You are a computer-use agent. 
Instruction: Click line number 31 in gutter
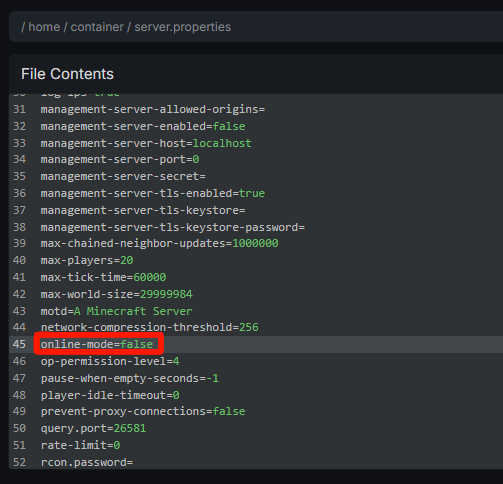point(19,109)
